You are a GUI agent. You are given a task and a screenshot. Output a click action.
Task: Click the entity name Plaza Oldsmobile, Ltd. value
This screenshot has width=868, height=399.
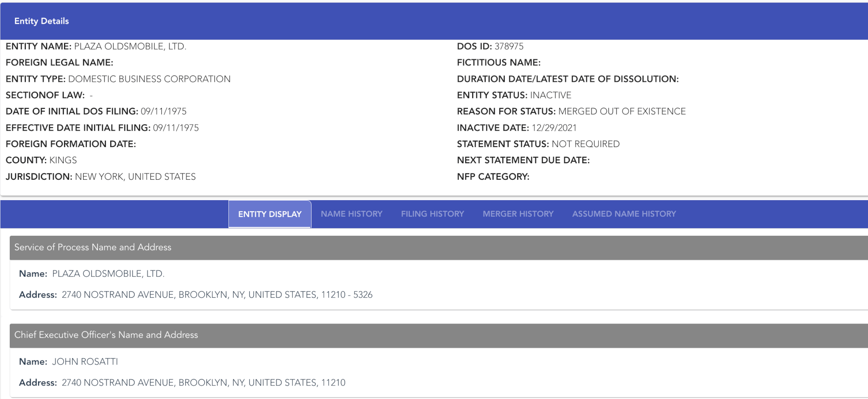[130, 46]
